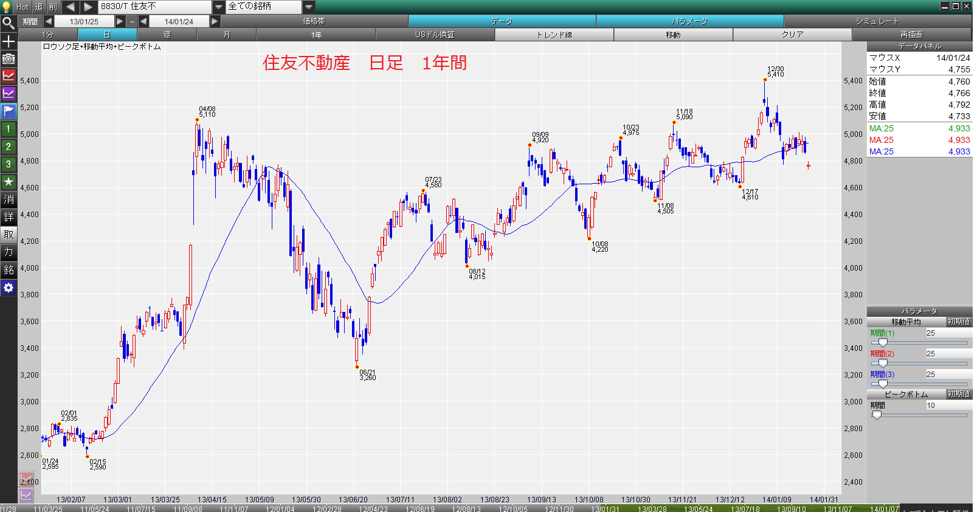The height and width of the screenshot is (512, 980).
Task: Select the トレンド線 trendline tool
Action: click(554, 35)
